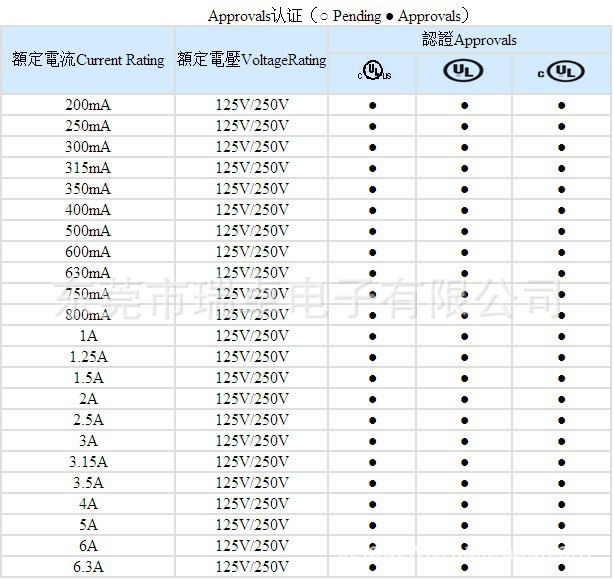614x580 pixels.
Task: Click the 630mA current rating cell
Action: tap(88, 273)
